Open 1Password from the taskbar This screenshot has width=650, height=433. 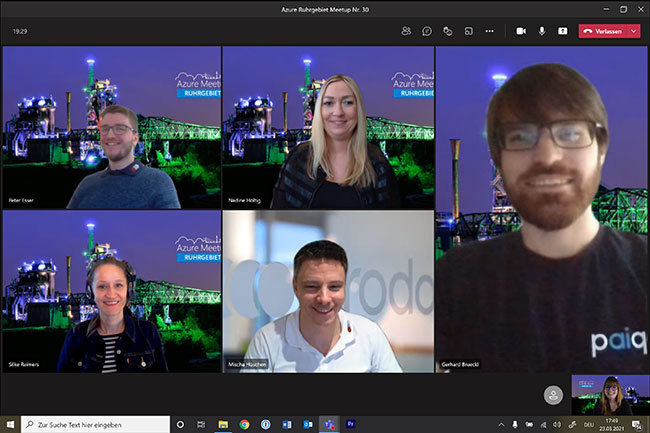[266, 424]
